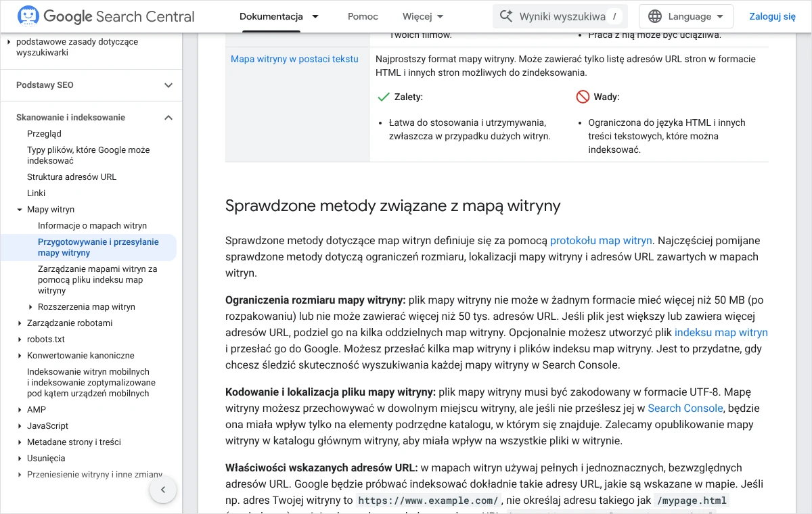Expand the AMP tree arrow

20,410
